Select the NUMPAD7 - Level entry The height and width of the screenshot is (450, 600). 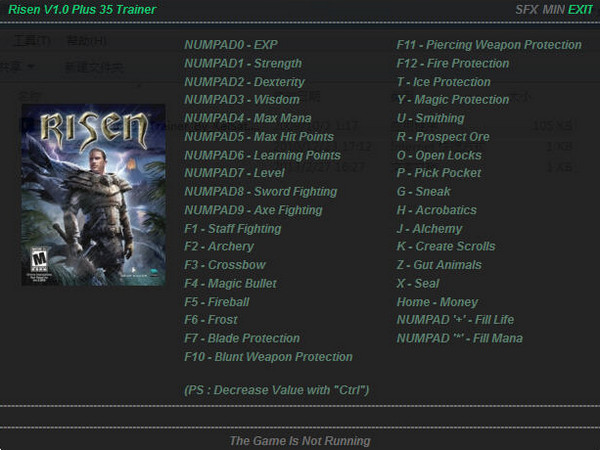pos(234,173)
